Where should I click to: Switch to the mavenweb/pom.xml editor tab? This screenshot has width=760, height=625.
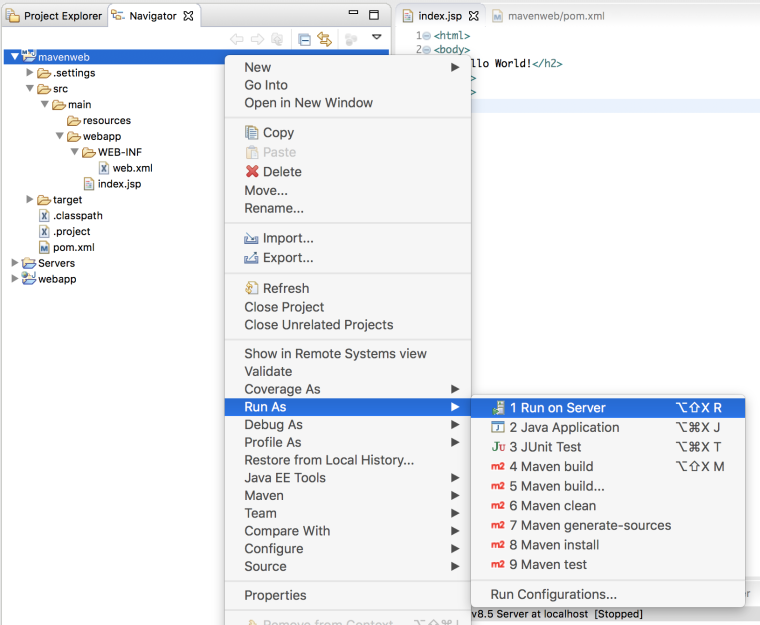pos(549,16)
